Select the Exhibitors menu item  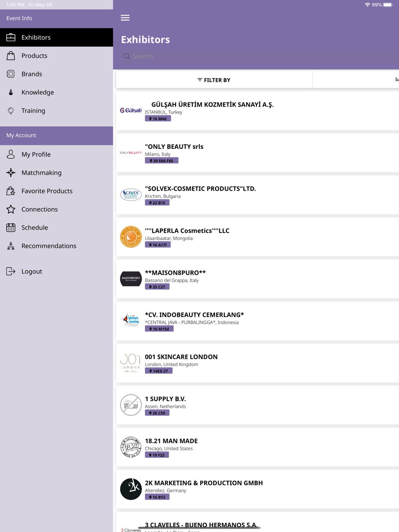click(57, 37)
